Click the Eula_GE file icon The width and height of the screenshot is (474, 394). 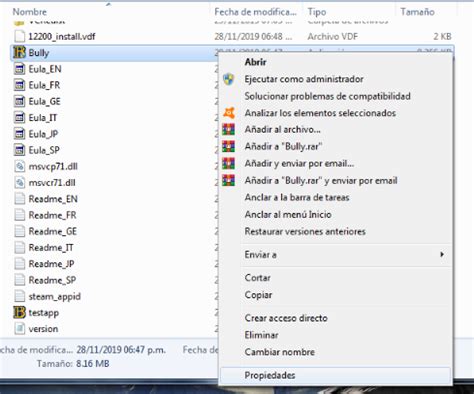point(20,101)
